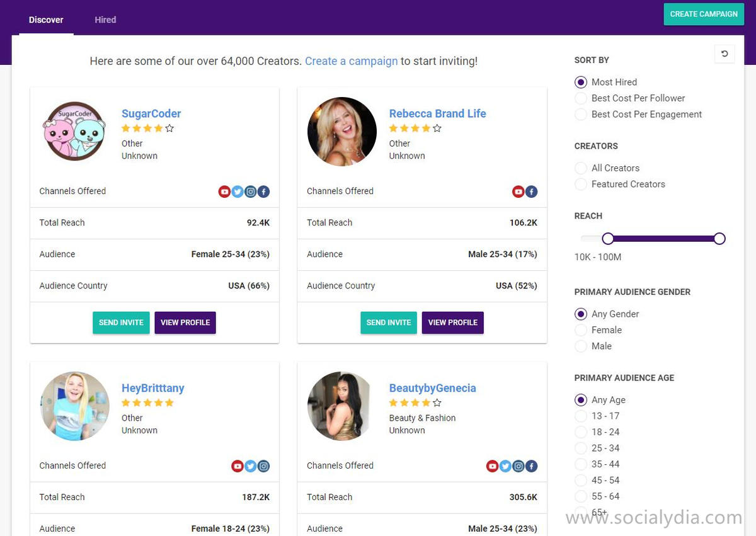Click the CREATE CAMPAIGN button
The width and height of the screenshot is (756, 536).
click(x=704, y=14)
